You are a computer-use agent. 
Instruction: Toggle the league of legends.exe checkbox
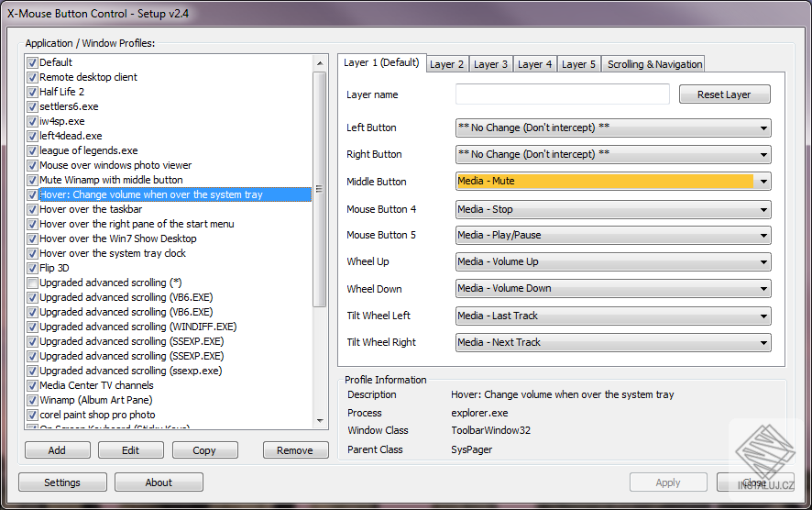[33, 150]
